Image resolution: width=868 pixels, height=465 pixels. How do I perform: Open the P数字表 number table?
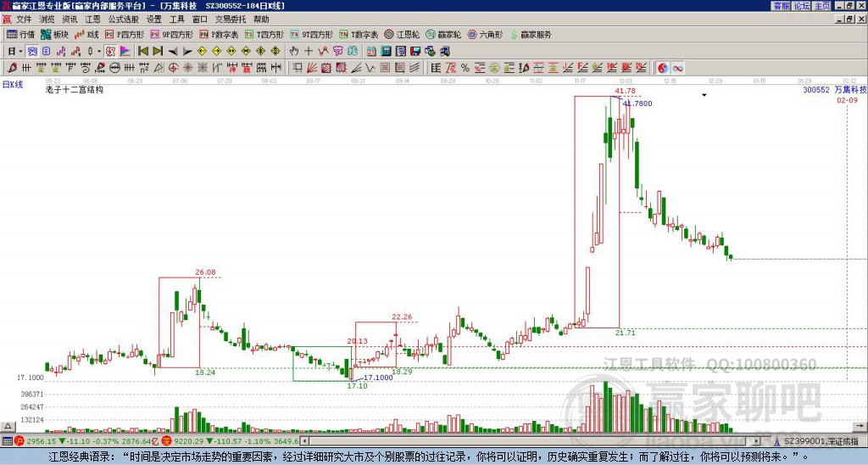[219, 34]
